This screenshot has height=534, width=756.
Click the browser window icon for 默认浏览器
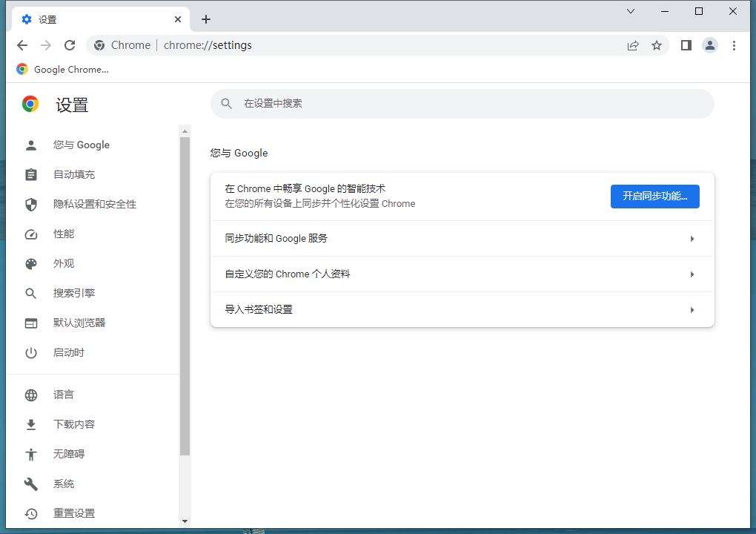tap(31, 323)
